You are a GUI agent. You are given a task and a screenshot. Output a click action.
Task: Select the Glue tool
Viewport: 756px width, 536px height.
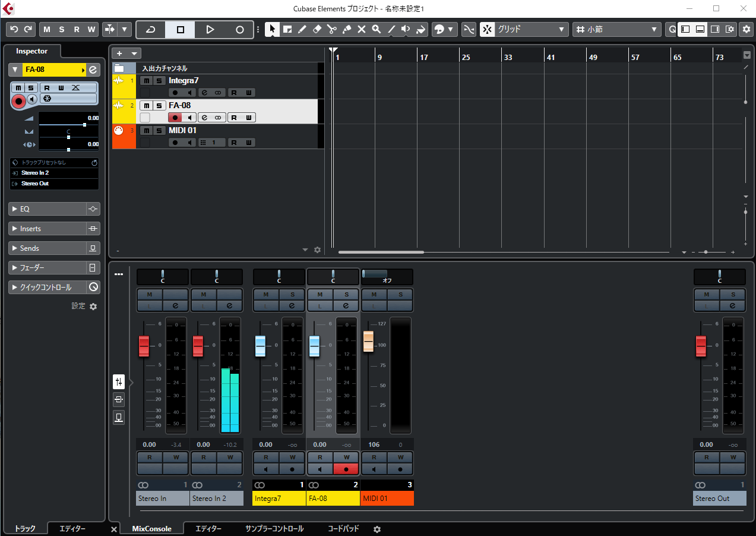[347, 29]
